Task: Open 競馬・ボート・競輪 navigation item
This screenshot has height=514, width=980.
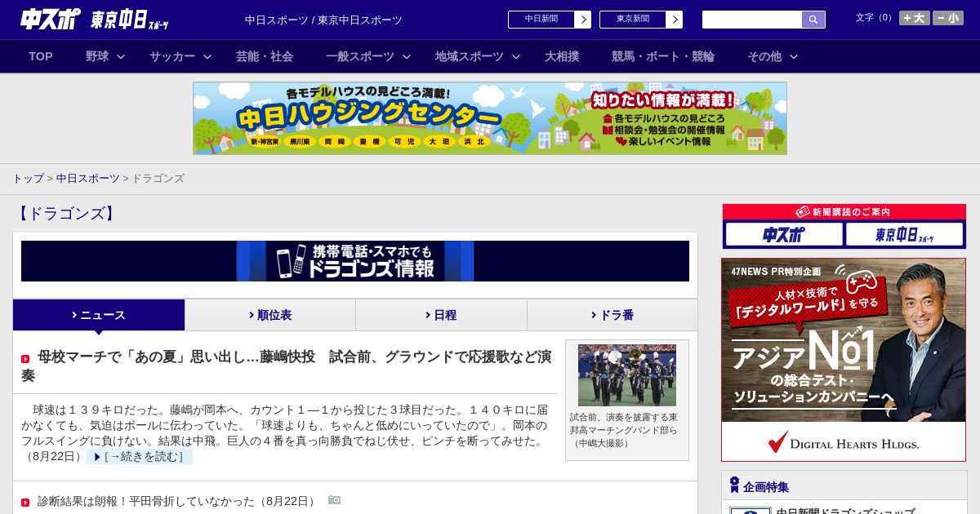Action: coord(663,56)
